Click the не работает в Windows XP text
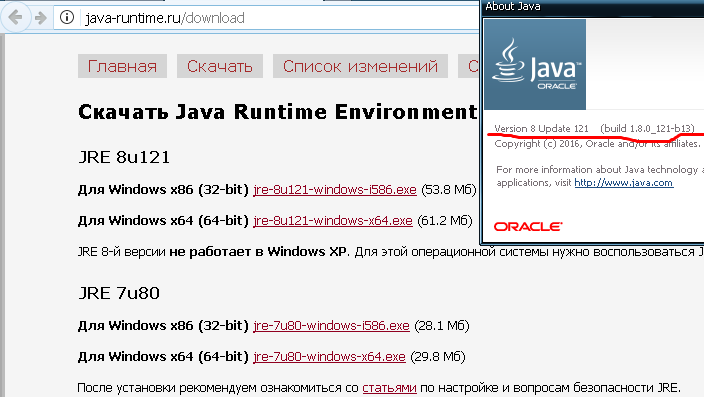Screen dimensions: 704x397 point(258,251)
